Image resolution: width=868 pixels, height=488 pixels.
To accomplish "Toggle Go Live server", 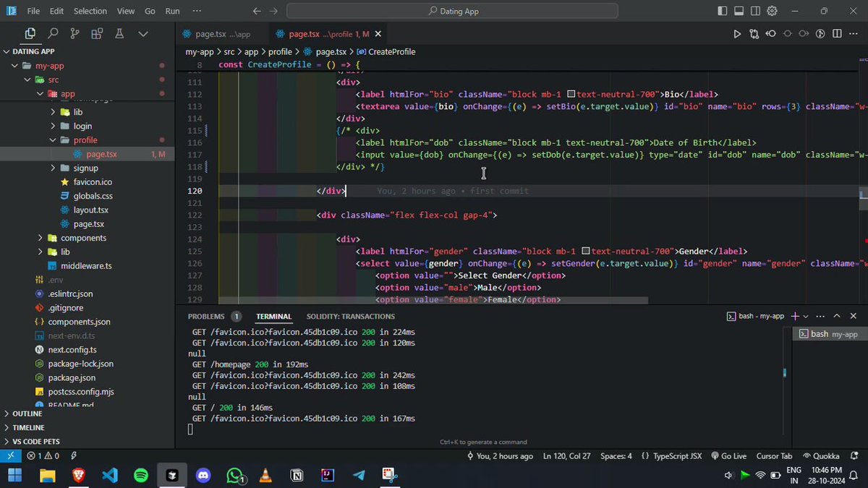I will point(729,455).
